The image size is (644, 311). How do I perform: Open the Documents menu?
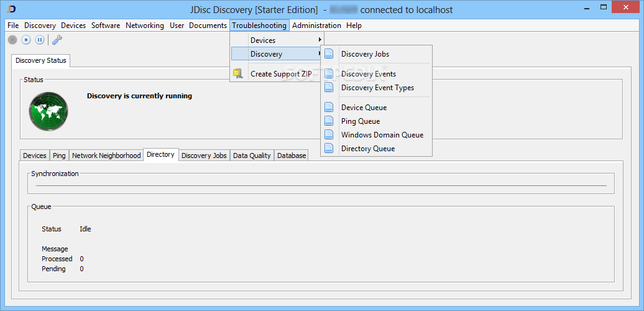(x=208, y=26)
